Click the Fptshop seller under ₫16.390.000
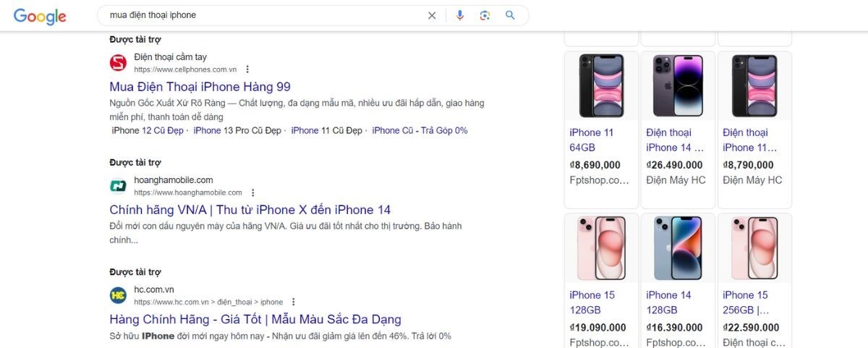Image resolution: width=868 pixels, height=348 pixels. pos(676,342)
